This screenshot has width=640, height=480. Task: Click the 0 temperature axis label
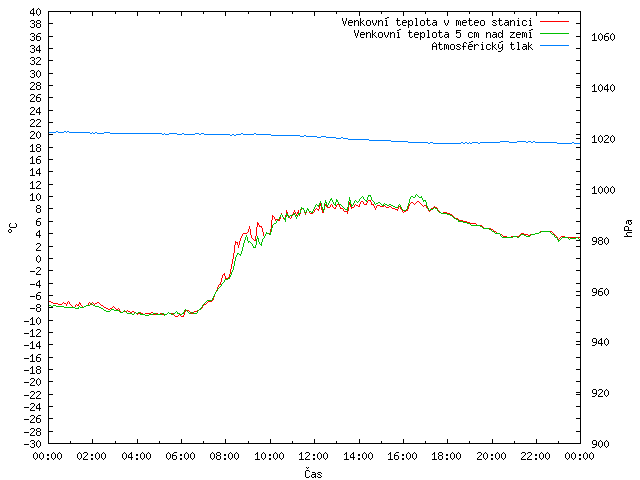(x=38, y=259)
